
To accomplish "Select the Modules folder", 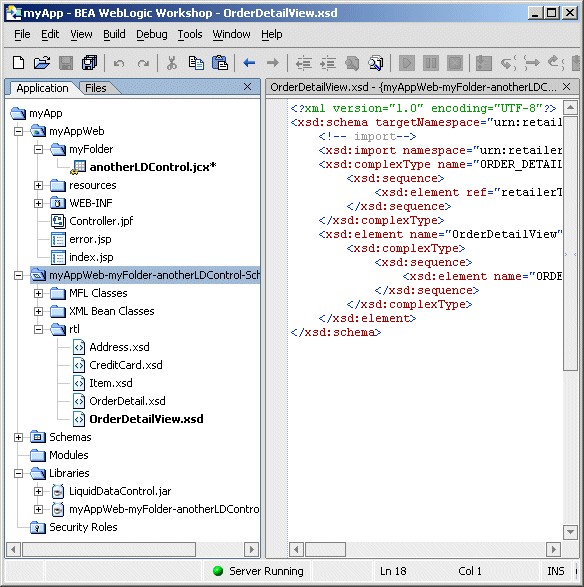I will coord(69,455).
